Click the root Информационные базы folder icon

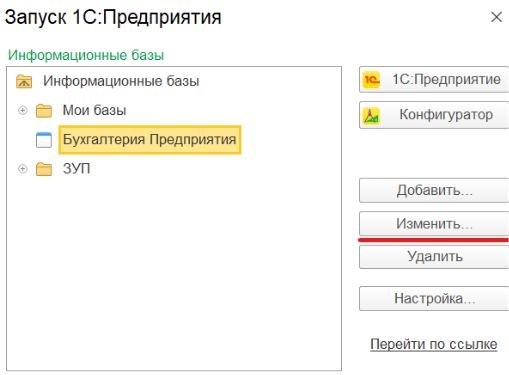(x=24, y=81)
